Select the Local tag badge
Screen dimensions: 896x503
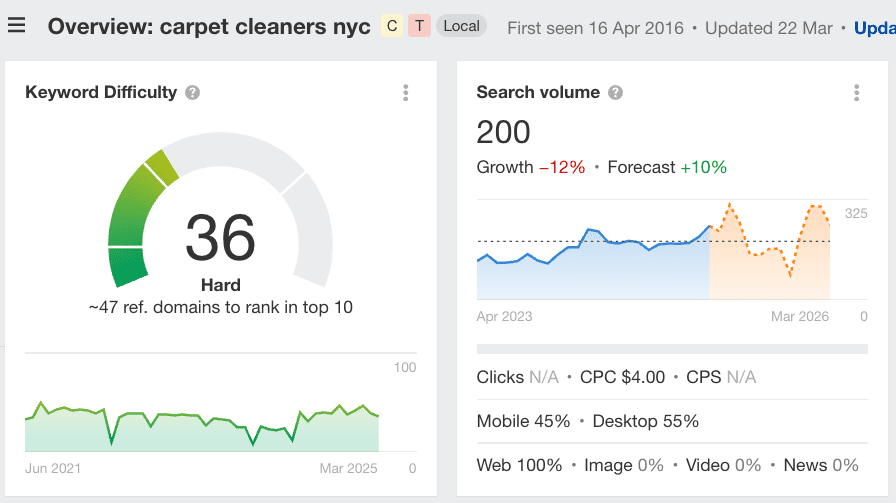point(461,26)
